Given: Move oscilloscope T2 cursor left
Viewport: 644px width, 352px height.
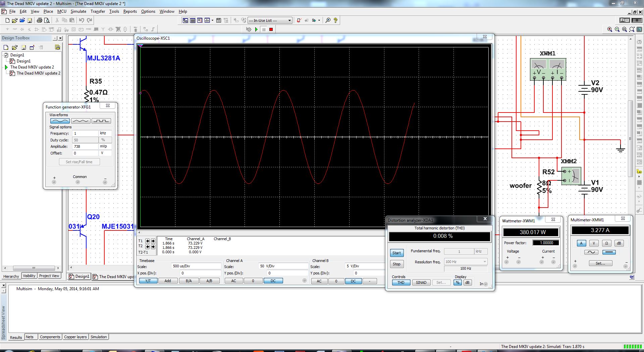Looking at the screenshot, I should click(x=147, y=247).
